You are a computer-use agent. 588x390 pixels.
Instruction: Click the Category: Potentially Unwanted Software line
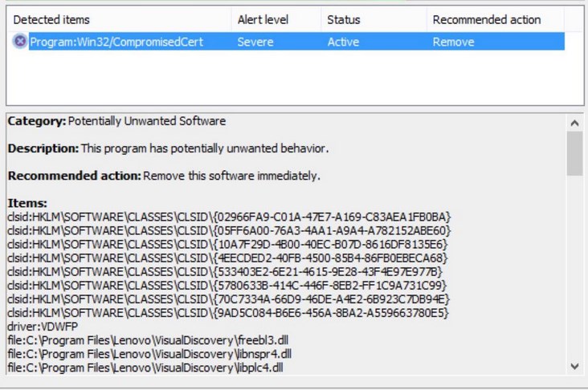point(116,121)
